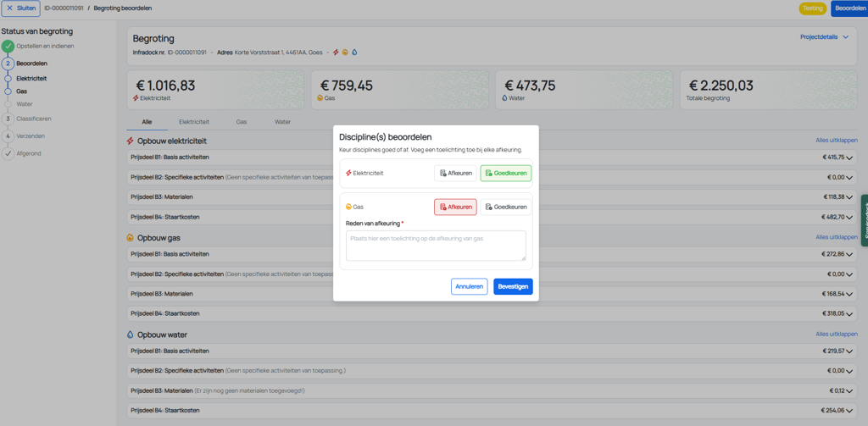
Task: Click the Afgerond checkmark step icon
Action: tap(8, 153)
